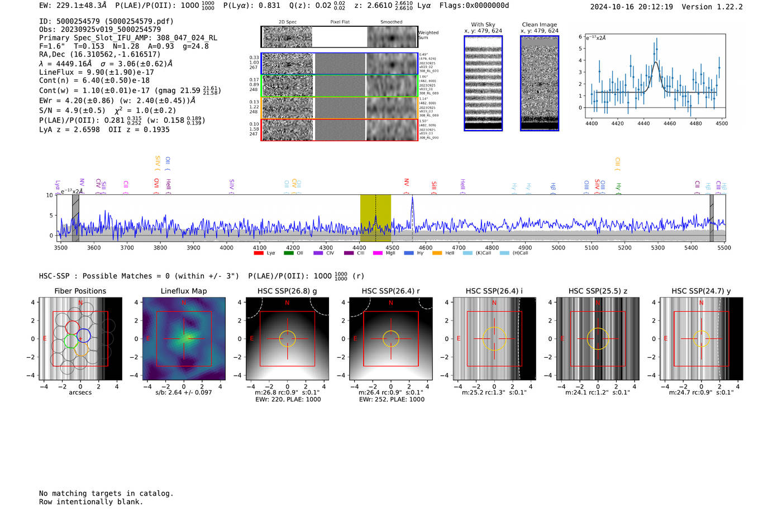
Task: Select the orange-framed fiber spectrum row
Action: (x=339, y=108)
